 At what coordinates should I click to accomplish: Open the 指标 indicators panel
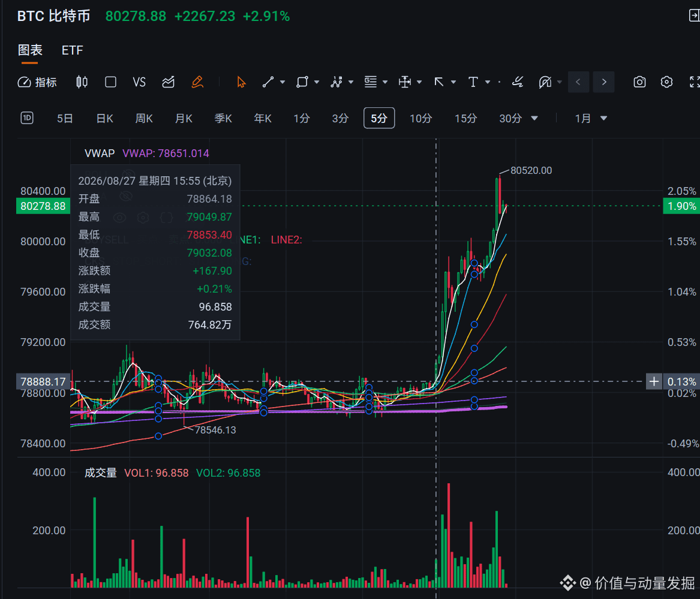point(37,82)
